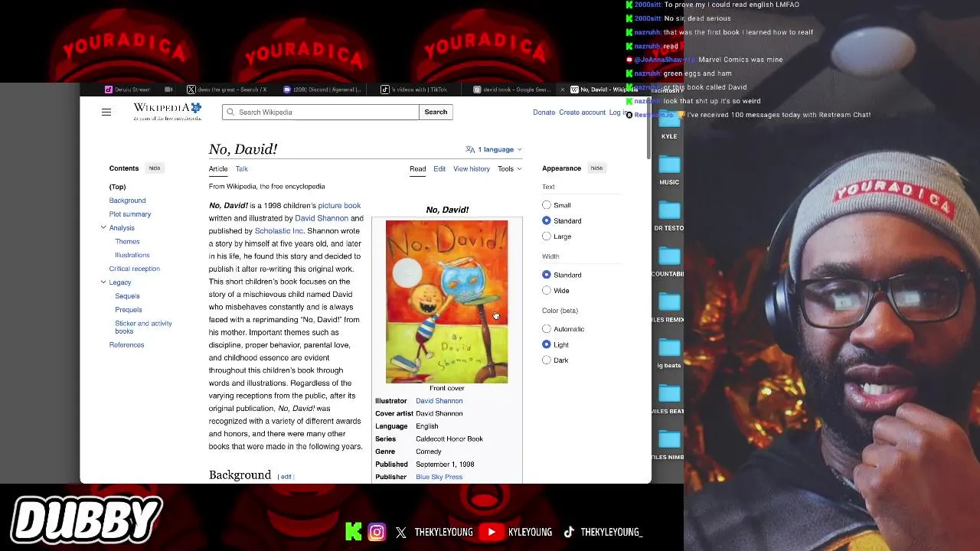Open the Instagram icon in bottom bar
This screenshot has width=980, height=551.
click(x=377, y=532)
